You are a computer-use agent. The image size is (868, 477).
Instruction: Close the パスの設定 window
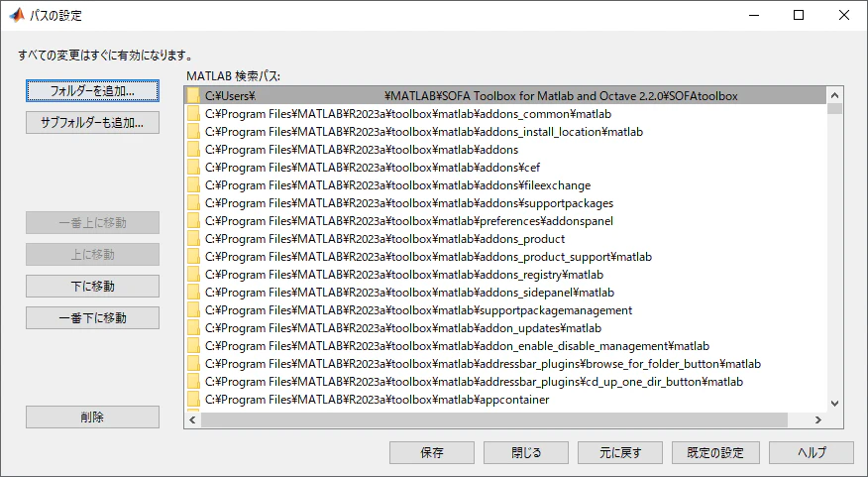pyautogui.click(x=843, y=15)
